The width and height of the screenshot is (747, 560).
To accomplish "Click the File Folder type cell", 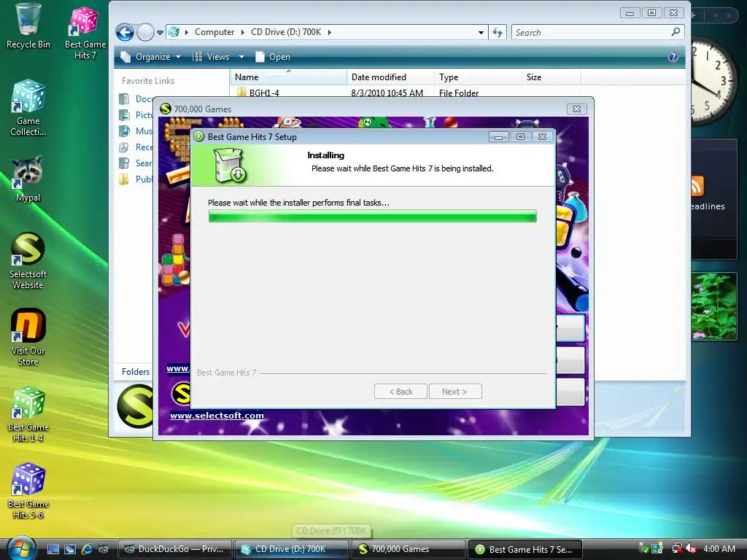I will 459,93.
